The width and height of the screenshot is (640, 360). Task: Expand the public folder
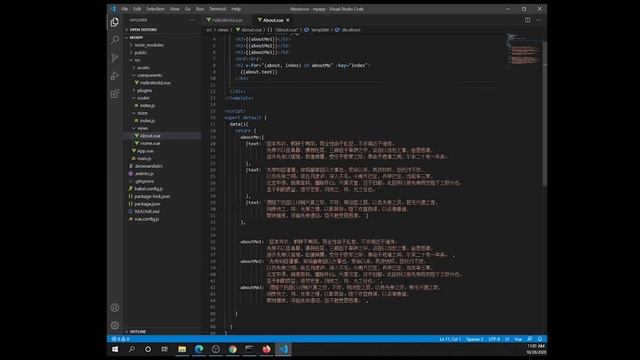(162, 53)
